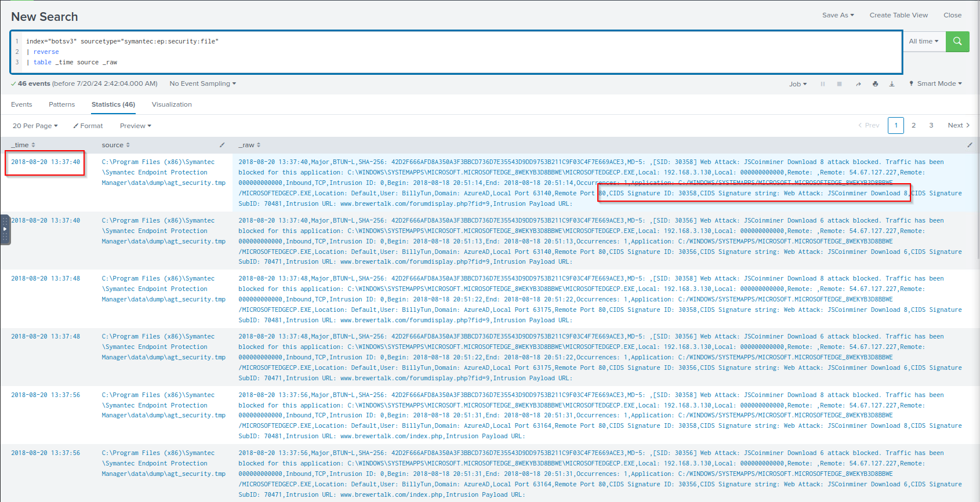Sort table by source column
Image resolution: width=980 pixels, height=502 pixels.
(116, 145)
